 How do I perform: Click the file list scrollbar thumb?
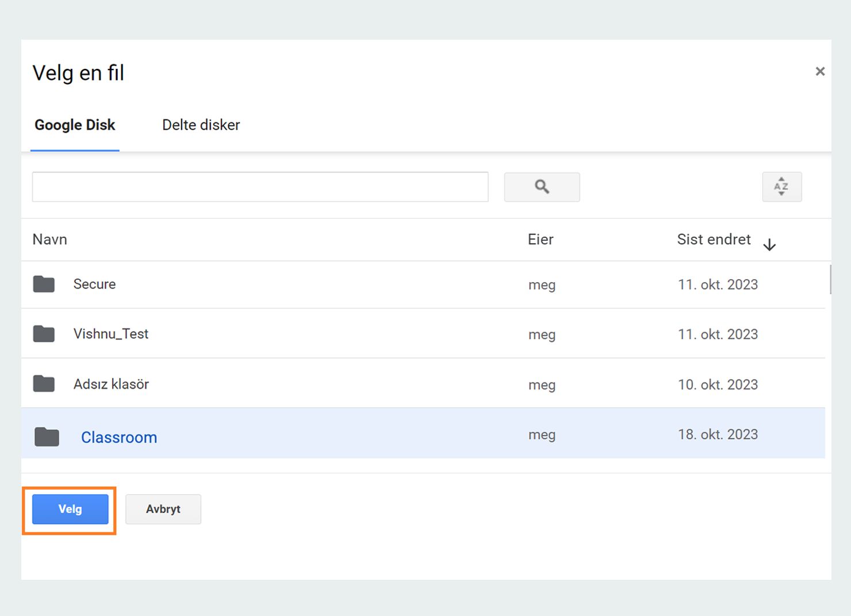coord(830,279)
